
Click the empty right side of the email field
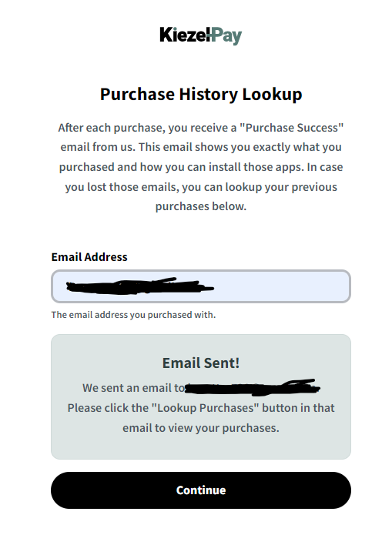(x=282, y=286)
